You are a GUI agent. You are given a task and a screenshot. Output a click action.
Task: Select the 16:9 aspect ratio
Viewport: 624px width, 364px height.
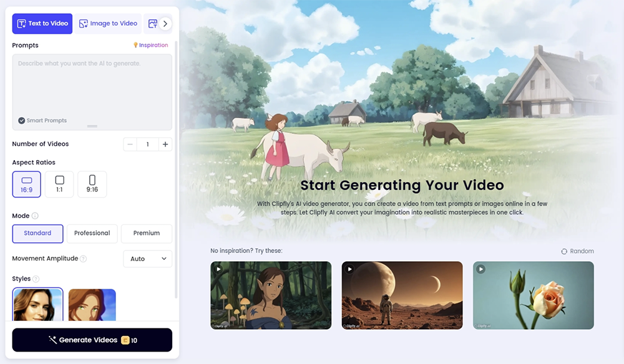point(26,184)
